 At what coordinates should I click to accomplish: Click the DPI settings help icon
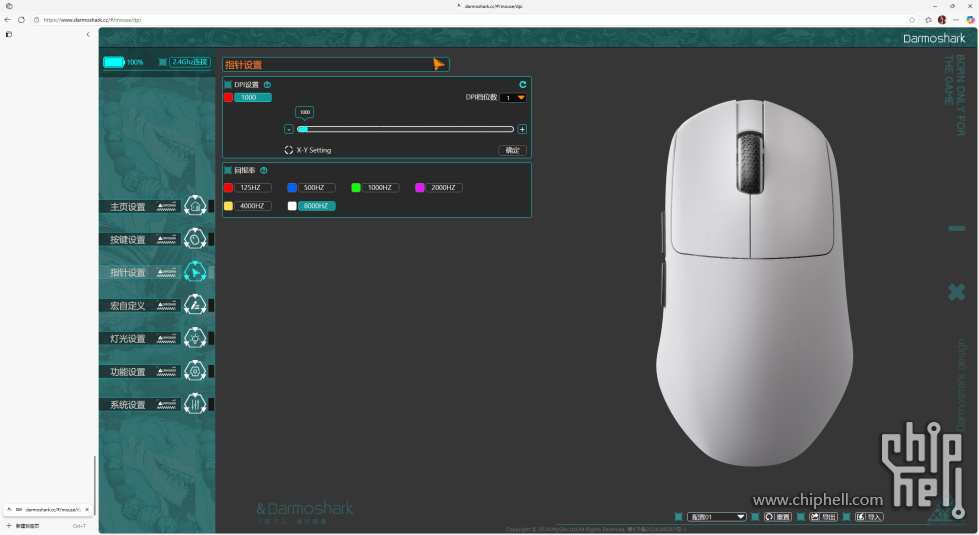[267, 85]
